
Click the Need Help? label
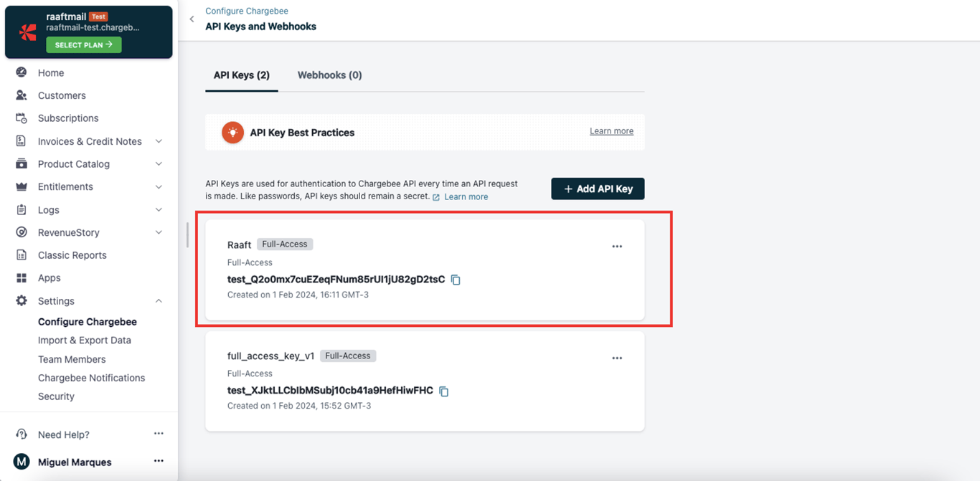pos(64,434)
